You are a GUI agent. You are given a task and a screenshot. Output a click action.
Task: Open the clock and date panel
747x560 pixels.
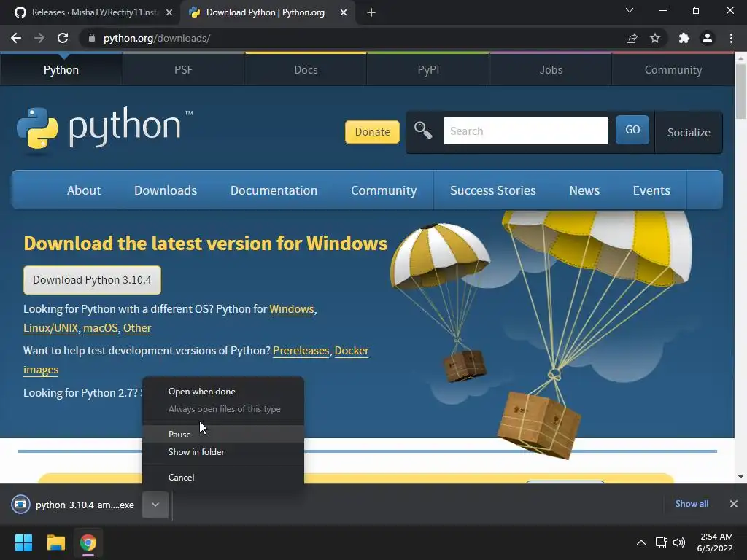[715, 542]
